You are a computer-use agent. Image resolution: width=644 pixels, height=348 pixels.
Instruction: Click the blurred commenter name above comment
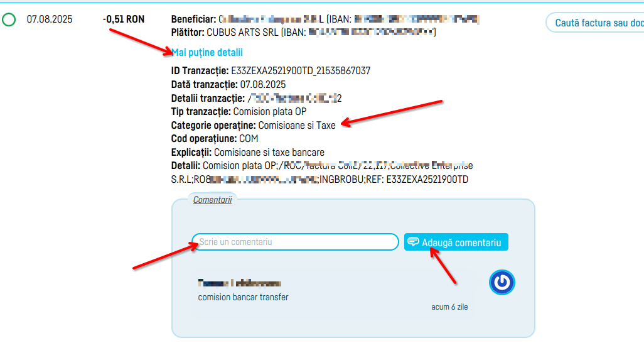pyautogui.click(x=239, y=283)
